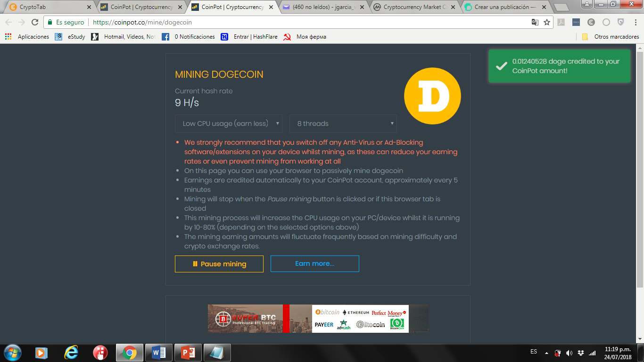
Task: Open the eStudy bookmark
Action: point(70,37)
